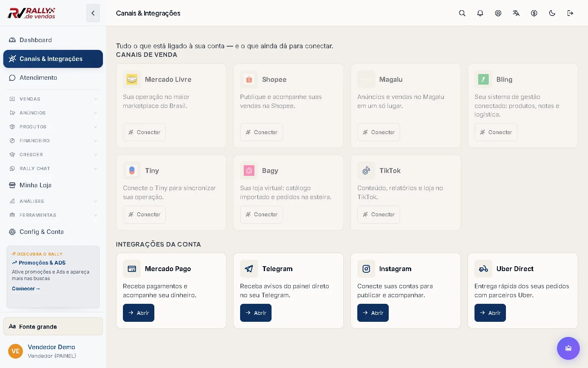Expand the Produtos sidebar section
This screenshot has width=588, height=368.
click(53, 127)
